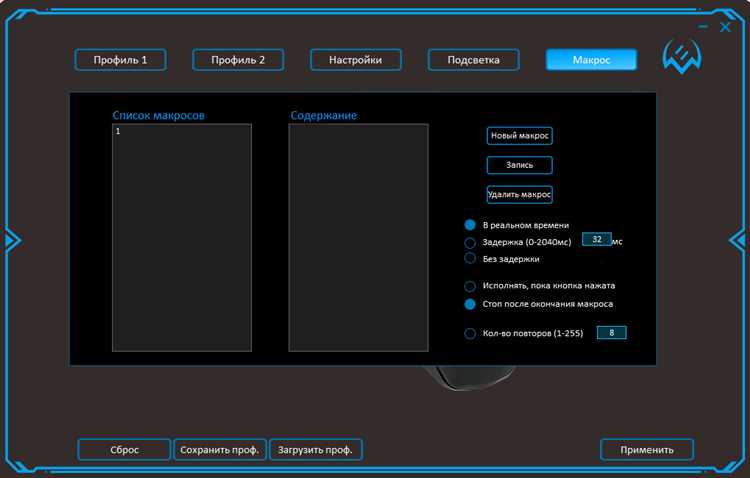Select the Макрос tab

(x=592, y=60)
